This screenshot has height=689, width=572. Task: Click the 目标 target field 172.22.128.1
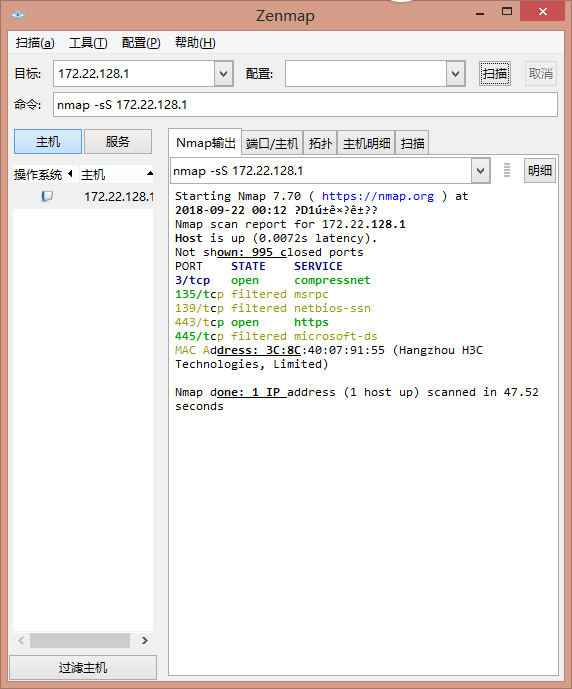[134, 73]
